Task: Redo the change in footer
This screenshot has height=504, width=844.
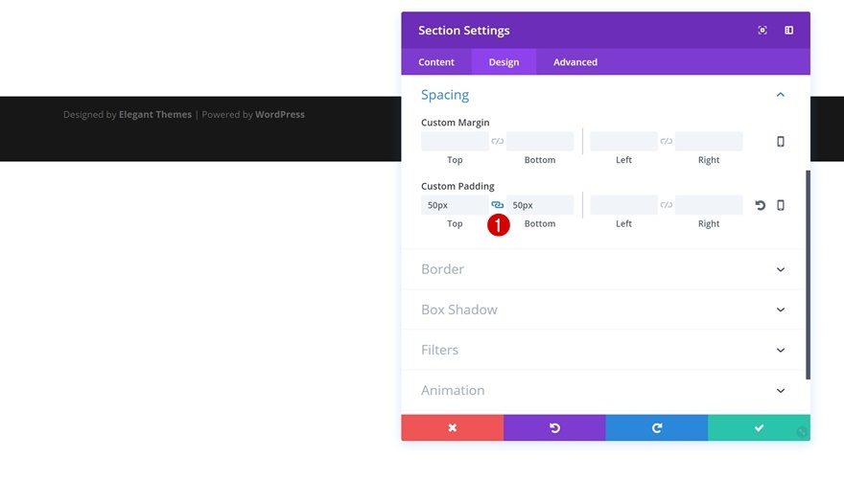Action: 657,428
